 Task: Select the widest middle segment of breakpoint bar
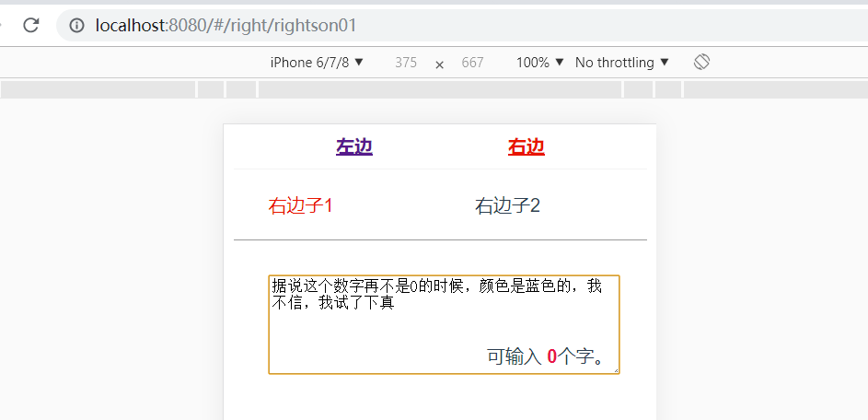tap(440, 89)
